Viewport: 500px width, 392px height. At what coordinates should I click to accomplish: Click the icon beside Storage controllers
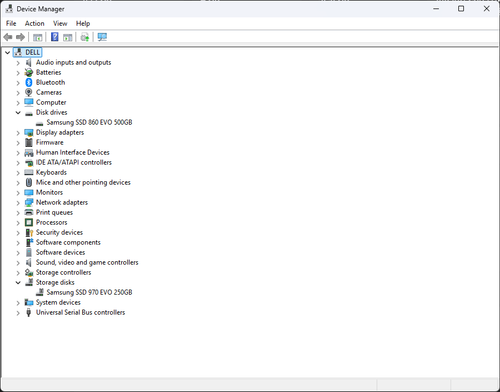29,272
